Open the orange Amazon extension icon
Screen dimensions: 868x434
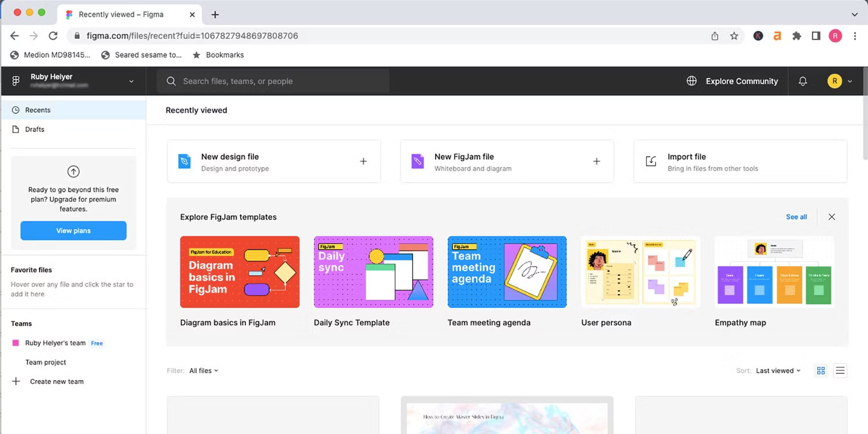click(x=777, y=36)
